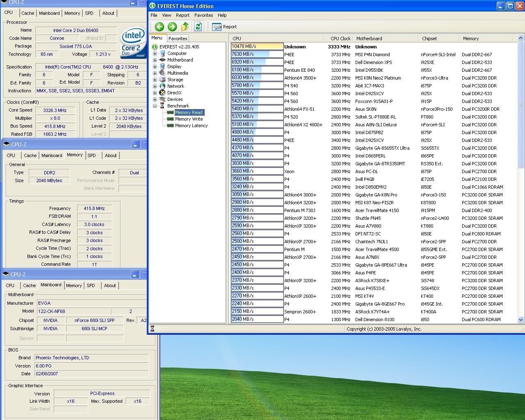Expand the Display node plus sign
Screen dimensions: 525x420
[x=155, y=66]
